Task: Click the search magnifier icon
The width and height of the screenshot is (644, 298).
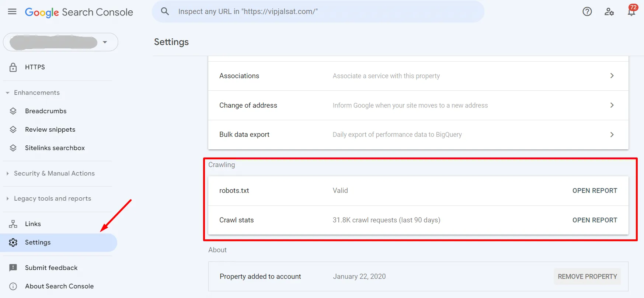Action: pos(165,12)
